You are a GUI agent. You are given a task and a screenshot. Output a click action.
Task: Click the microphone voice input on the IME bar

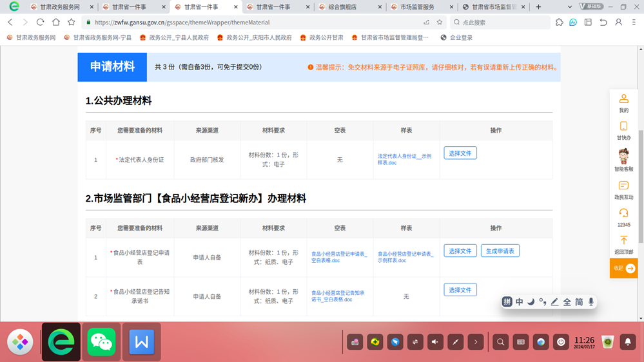[591, 302]
